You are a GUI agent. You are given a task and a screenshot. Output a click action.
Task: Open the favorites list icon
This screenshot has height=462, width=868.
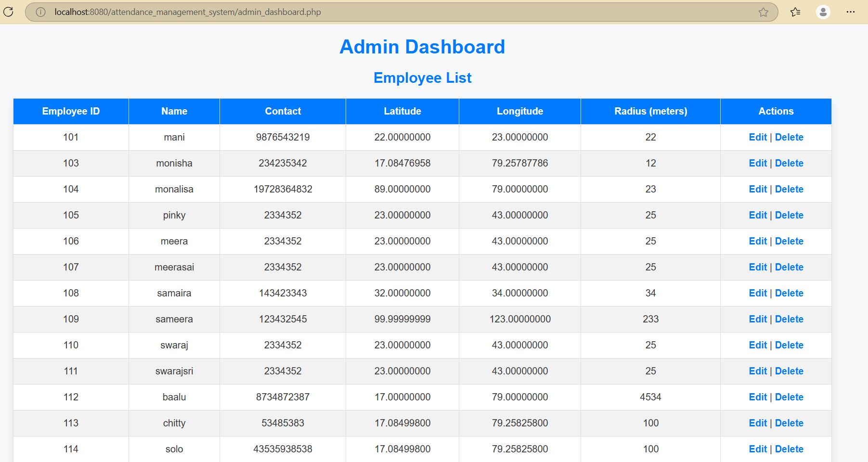tap(795, 12)
